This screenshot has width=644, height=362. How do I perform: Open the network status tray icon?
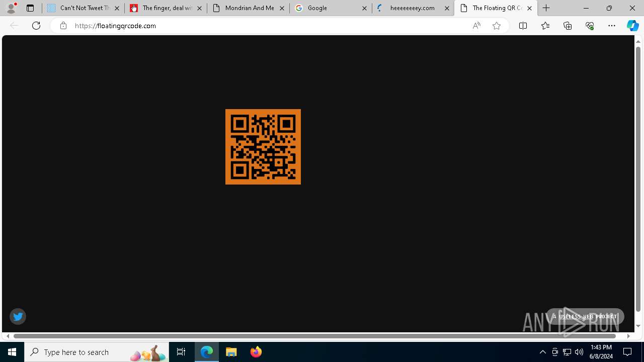click(567, 352)
